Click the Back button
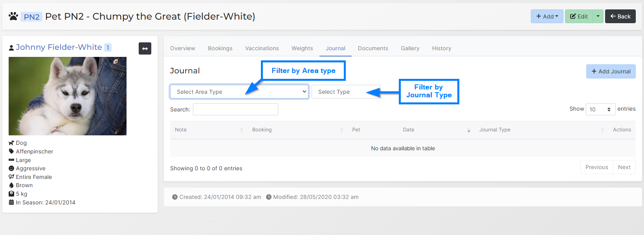The width and height of the screenshot is (644, 235). click(620, 16)
